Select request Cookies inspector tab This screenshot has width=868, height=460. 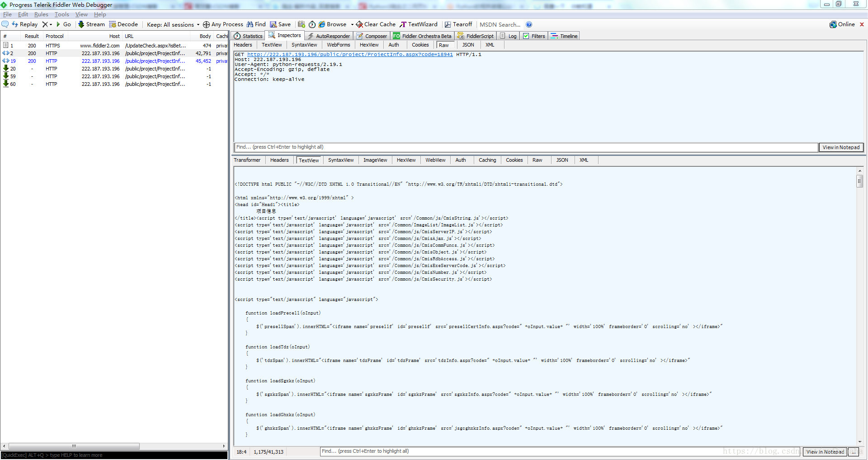point(420,45)
